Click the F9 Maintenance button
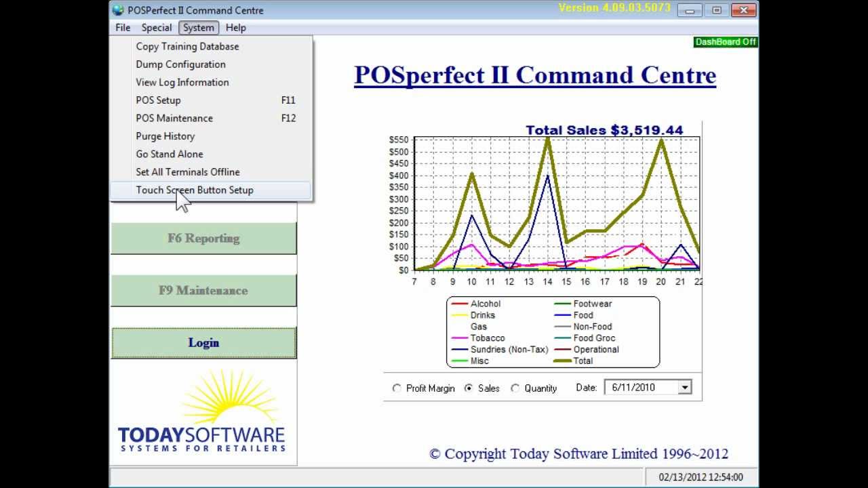The width and height of the screenshot is (868, 488). (203, 291)
